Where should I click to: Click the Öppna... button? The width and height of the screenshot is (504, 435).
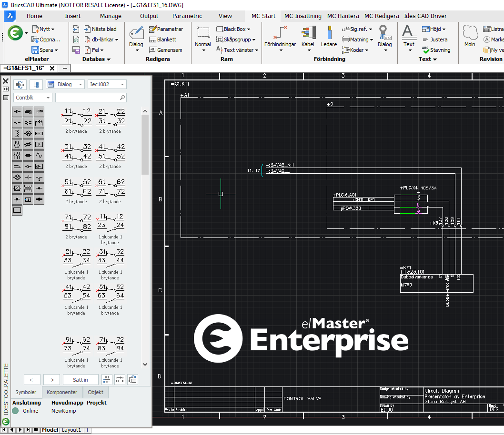coord(46,40)
